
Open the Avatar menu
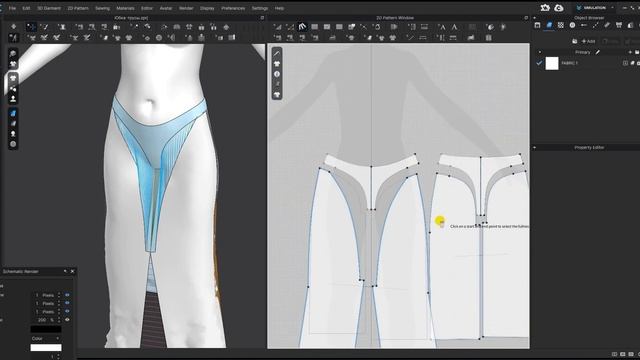[166, 8]
